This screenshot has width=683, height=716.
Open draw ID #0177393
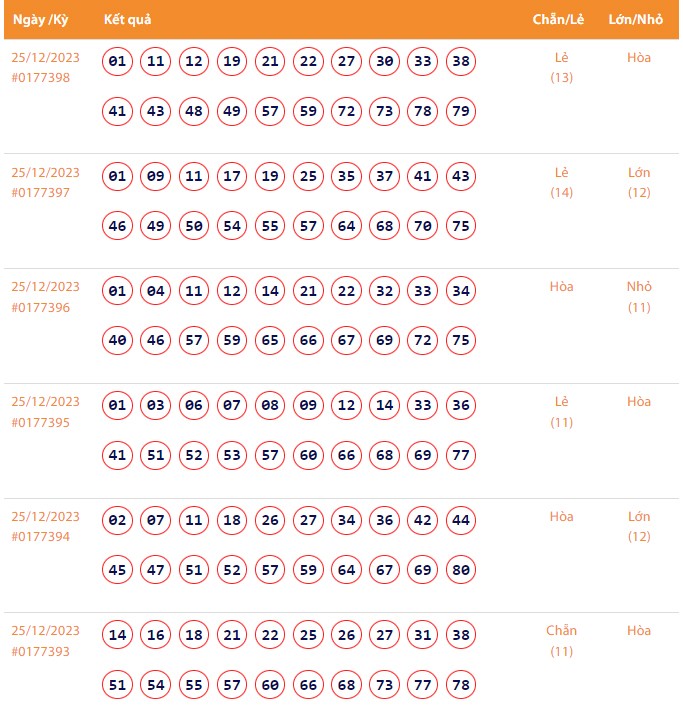tap(41, 652)
